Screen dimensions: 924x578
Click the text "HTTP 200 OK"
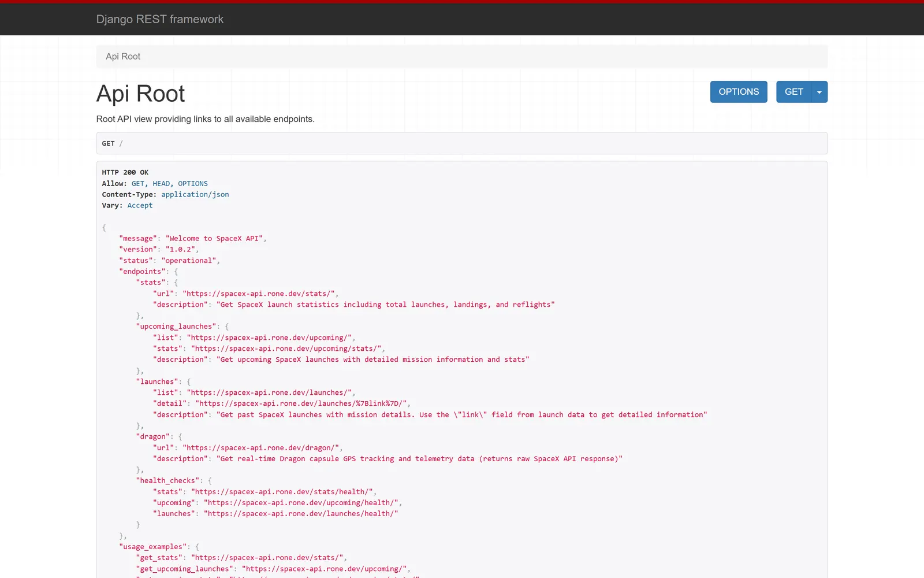[x=125, y=172]
